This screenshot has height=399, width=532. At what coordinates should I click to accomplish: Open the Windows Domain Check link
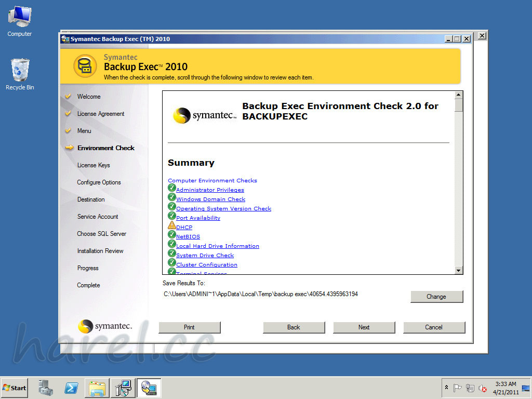click(211, 199)
